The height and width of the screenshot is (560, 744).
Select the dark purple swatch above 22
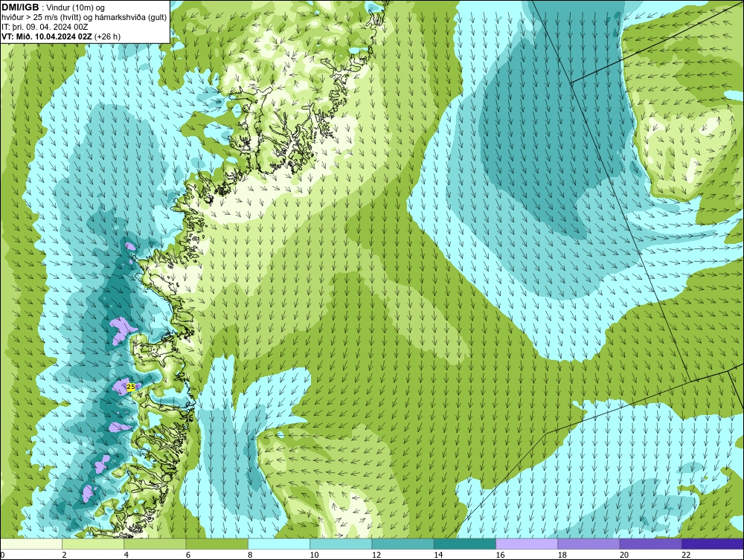713,544
